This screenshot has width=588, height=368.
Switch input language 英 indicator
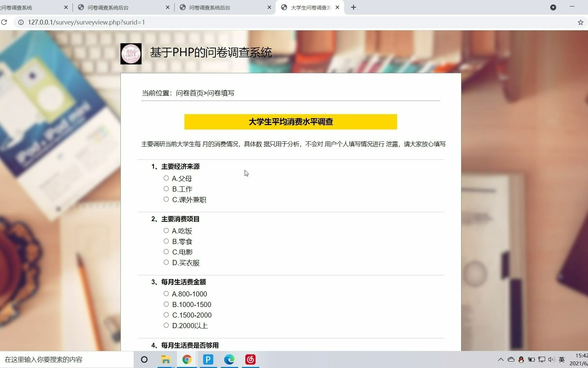[562, 359]
